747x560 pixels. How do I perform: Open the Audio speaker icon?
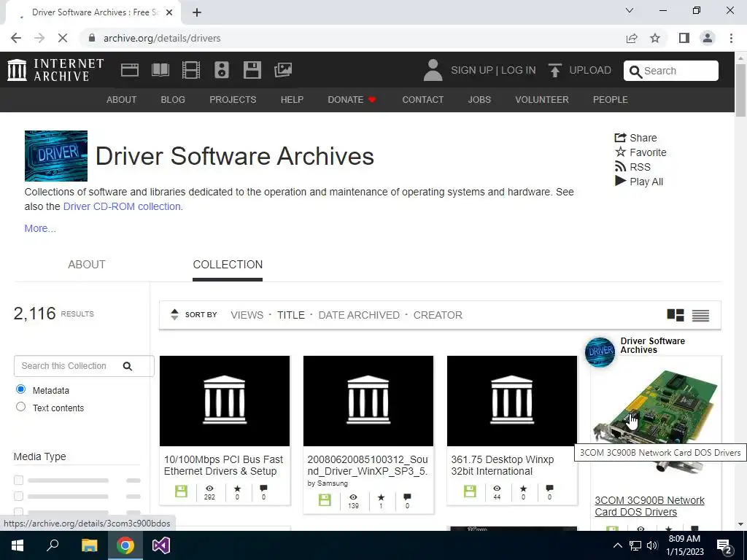[222, 70]
